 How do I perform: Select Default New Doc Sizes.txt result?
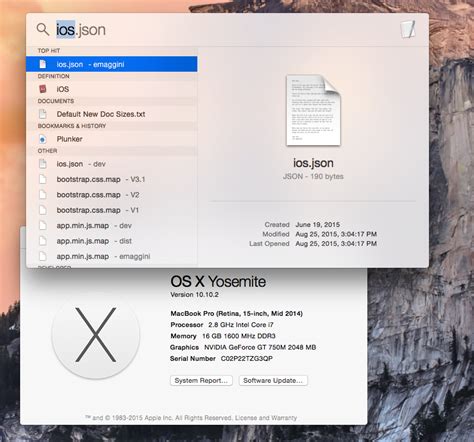coord(112,114)
